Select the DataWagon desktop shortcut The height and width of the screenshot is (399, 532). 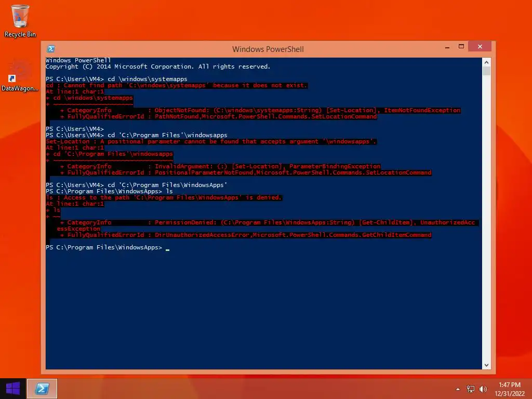(x=20, y=76)
